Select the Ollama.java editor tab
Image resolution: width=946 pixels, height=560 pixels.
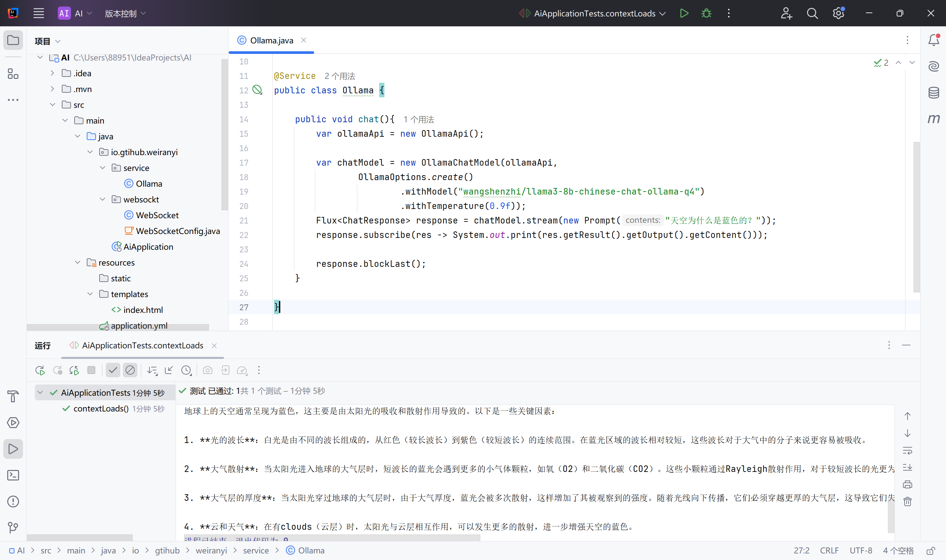pyautogui.click(x=271, y=40)
